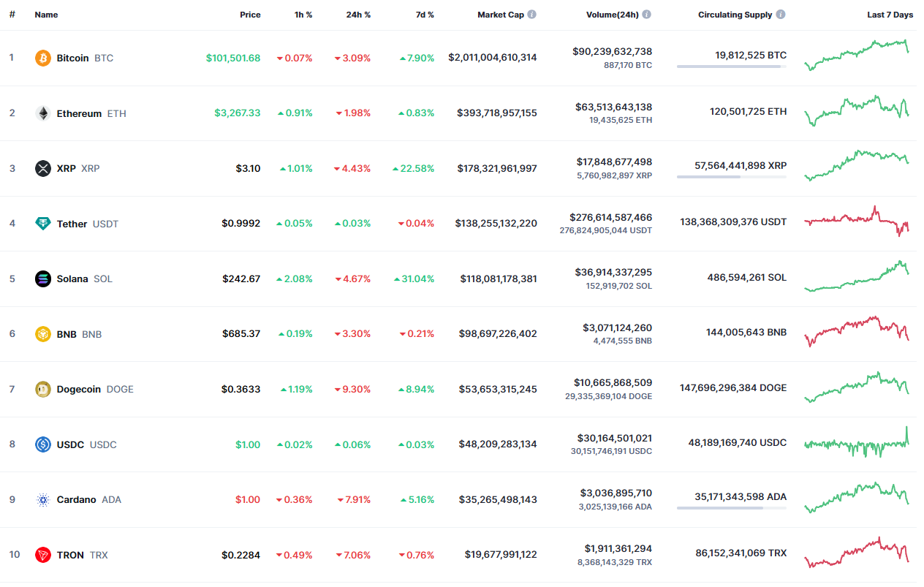Open TRON's red 7-day sparkline chart
This screenshot has width=924, height=587.
pos(857,552)
